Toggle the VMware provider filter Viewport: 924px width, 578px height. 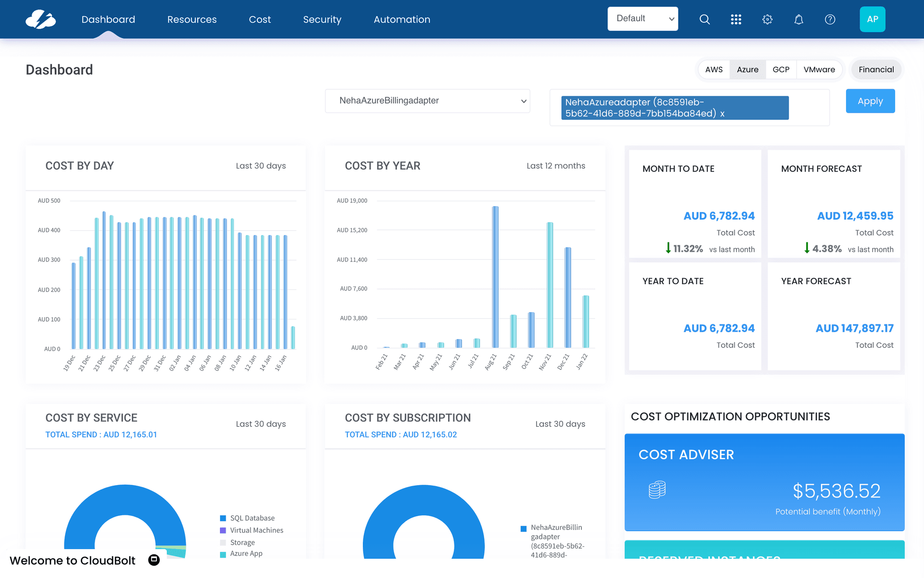(x=819, y=69)
